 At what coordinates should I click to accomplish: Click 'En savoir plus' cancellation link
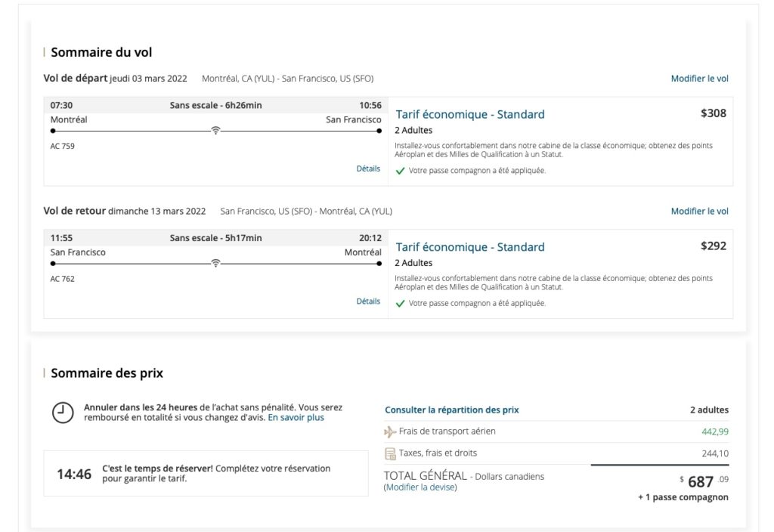point(296,417)
